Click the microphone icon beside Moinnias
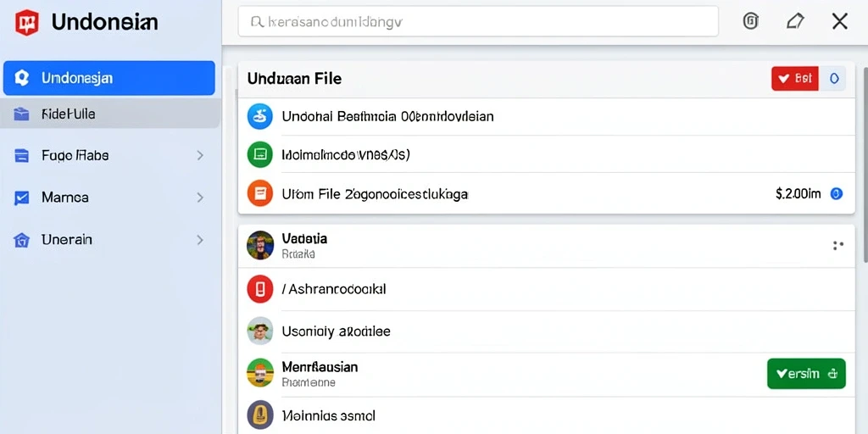The width and height of the screenshot is (868, 434). click(x=259, y=415)
